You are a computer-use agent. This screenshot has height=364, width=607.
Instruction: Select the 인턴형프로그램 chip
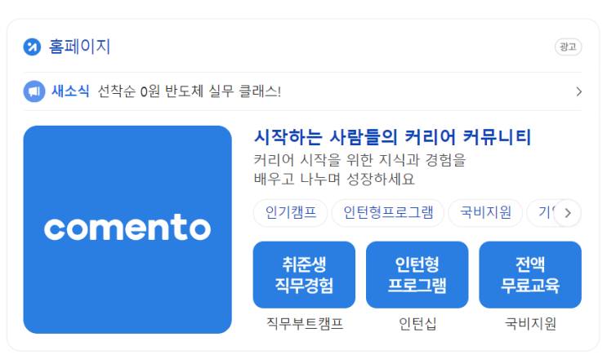click(x=388, y=213)
